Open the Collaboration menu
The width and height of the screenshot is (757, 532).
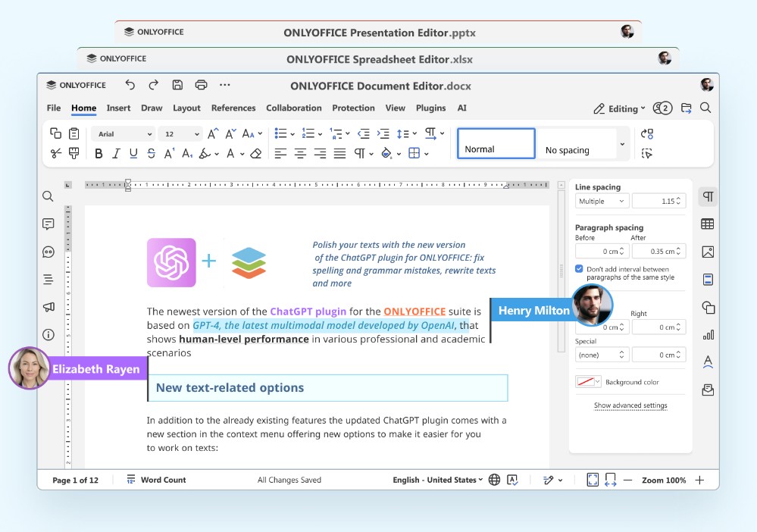pos(294,108)
